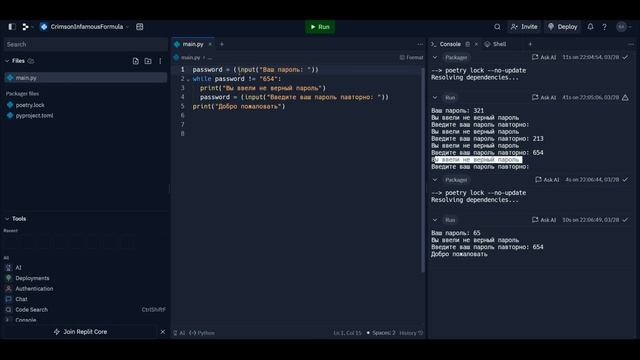Dismiss the Join Replit Core banner
Image resolution: width=640 pixels, height=360 pixels.
point(163,332)
